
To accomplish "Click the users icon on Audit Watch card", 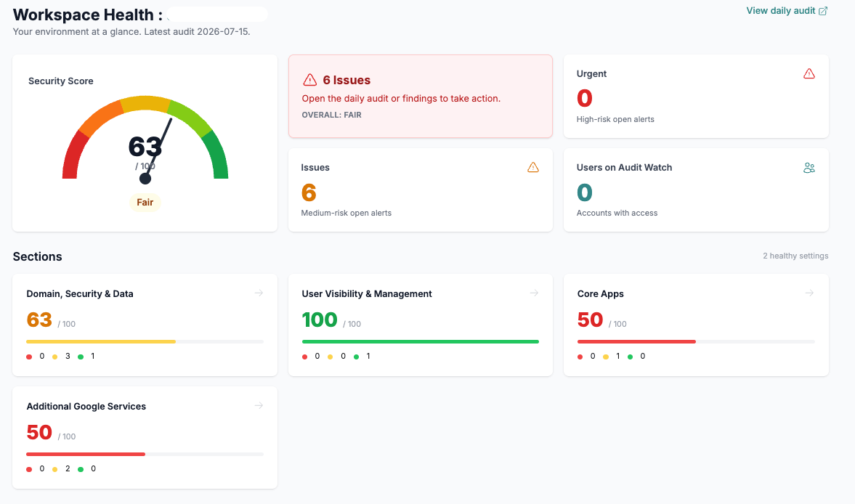I will pos(809,168).
